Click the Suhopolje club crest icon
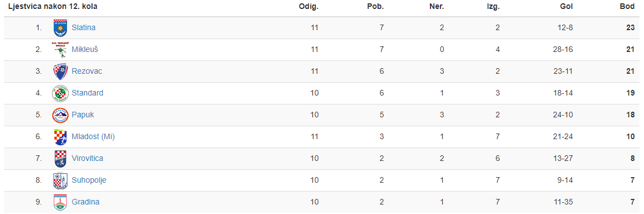644x214 pixels. [60, 180]
